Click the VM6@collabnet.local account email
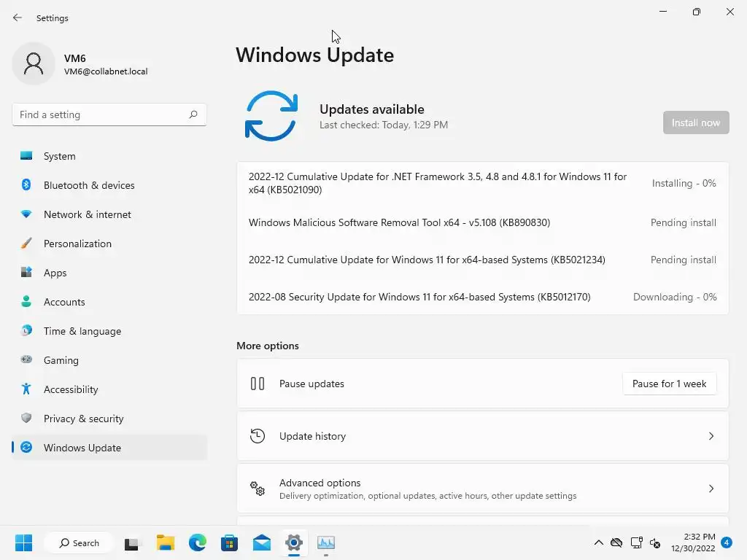The image size is (747, 560). 106,71
